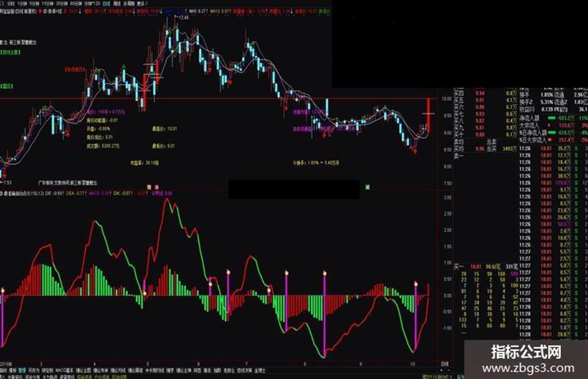Switch to the 周线 weekly tab
This screenshot has height=379, width=588.
[117, 3]
